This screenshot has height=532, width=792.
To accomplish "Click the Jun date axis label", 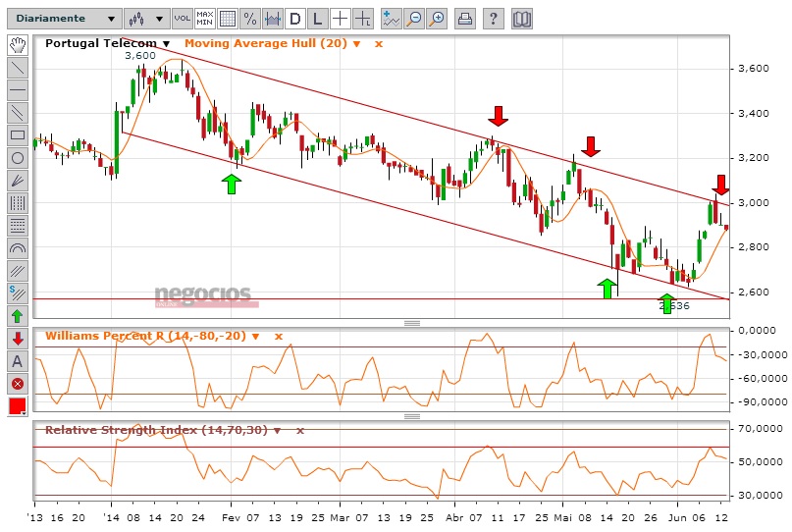I will pyautogui.click(x=677, y=518).
